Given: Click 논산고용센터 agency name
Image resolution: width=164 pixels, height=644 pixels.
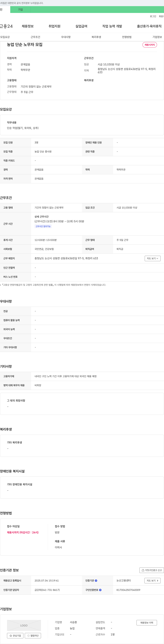Looking at the screenshot, I should (x=124, y=580).
